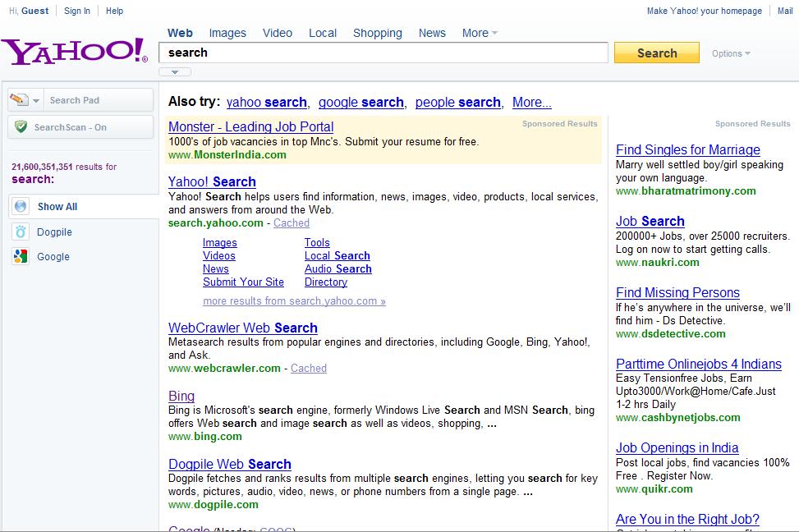Click more results from search.yahoo.com

point(294,301)
